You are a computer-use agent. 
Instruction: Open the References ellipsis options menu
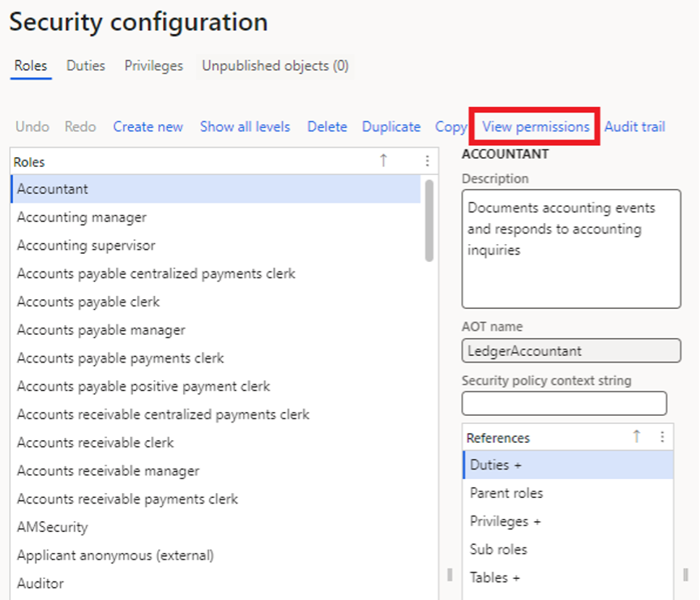[663, 437]
